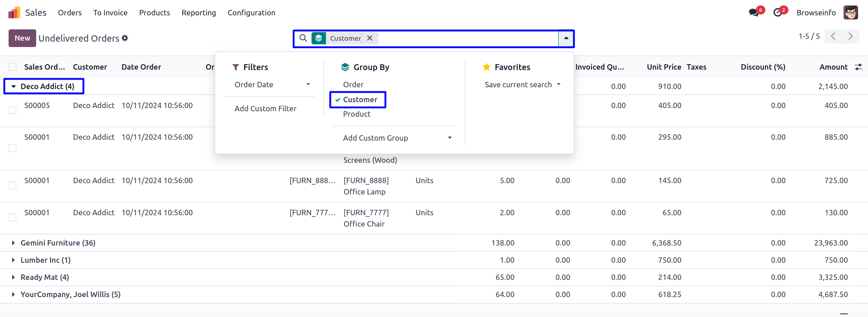Open the activities clock icon
Viewport: 868px width, 317px height.
(x=778, y=13)
